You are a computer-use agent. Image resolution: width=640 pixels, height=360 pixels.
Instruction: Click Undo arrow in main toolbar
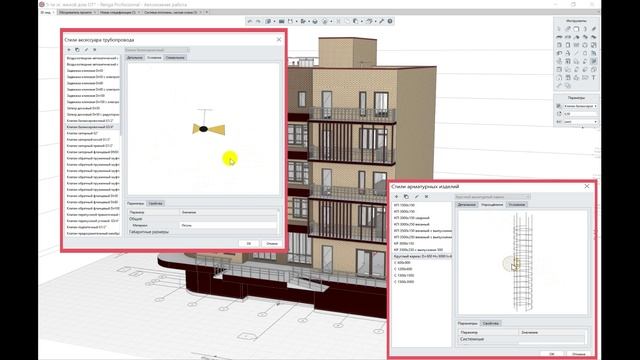pyautogui.click(x=250, y=21)
